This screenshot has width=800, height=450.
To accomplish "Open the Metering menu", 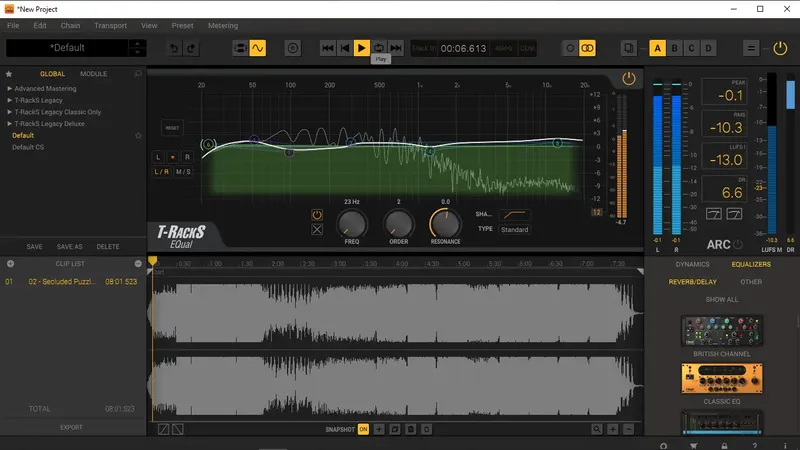I will point(223,26).
